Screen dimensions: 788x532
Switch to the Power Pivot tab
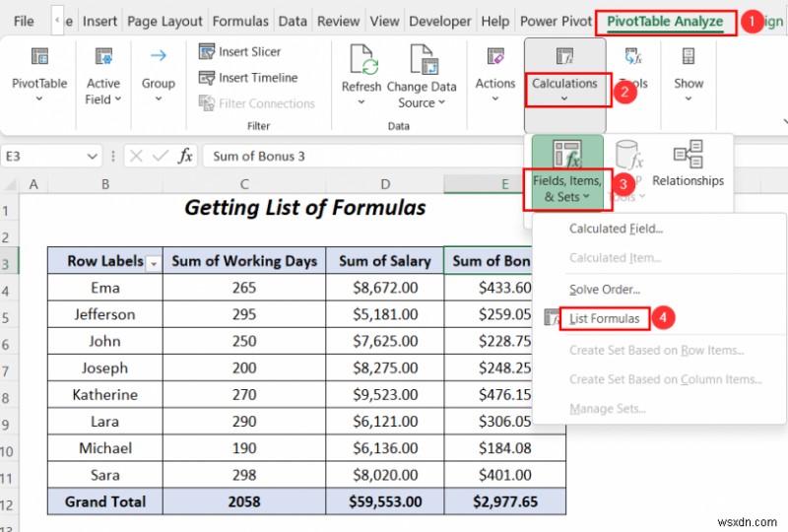tap(556, 21)
